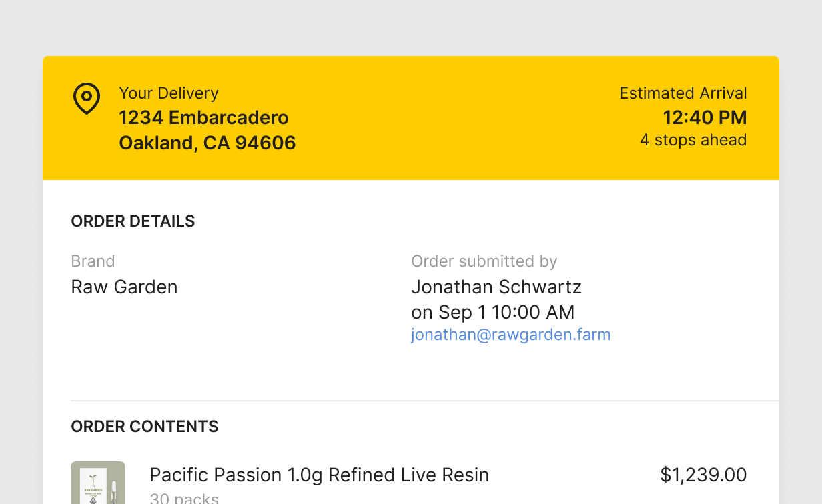Click the Your Delivery label
The height and width of the screenshot is (504, 822).
pyautogui.click(x=169, y=93)
